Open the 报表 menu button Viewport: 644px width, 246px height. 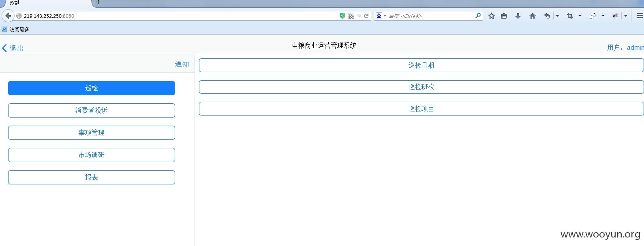click(92, 177)
